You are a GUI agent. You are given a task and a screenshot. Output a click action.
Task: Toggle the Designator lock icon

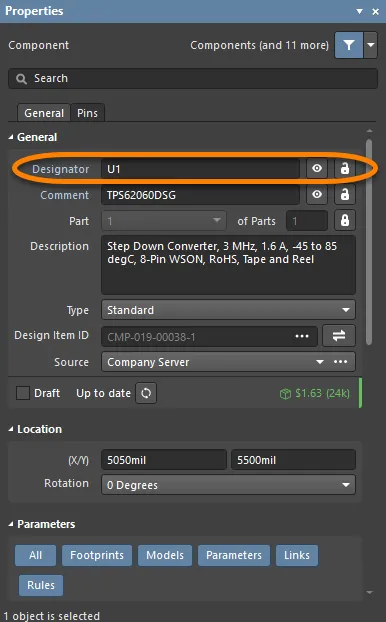[x=345, y=169]
